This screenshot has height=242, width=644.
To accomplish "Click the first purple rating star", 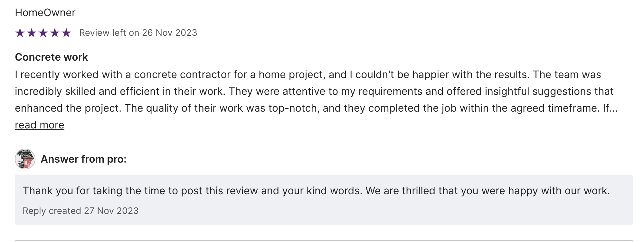I will (x=20, y=33).
